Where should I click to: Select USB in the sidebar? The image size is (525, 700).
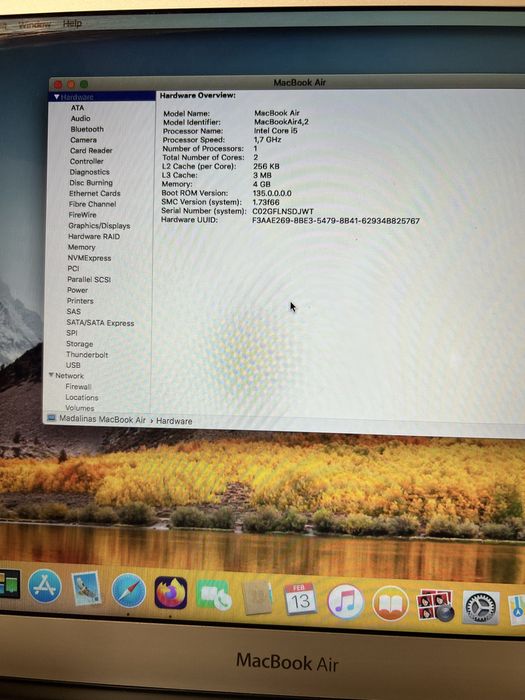pyautogui.click(x=73, y=365)
